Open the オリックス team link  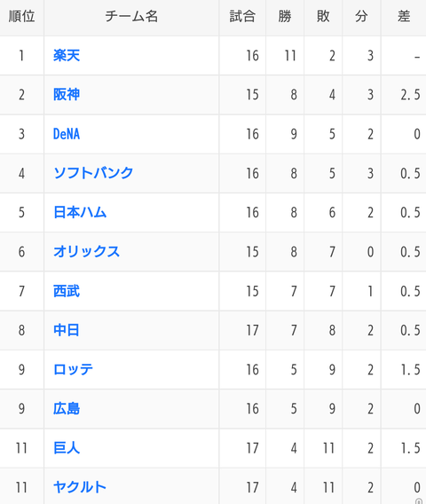86,252
